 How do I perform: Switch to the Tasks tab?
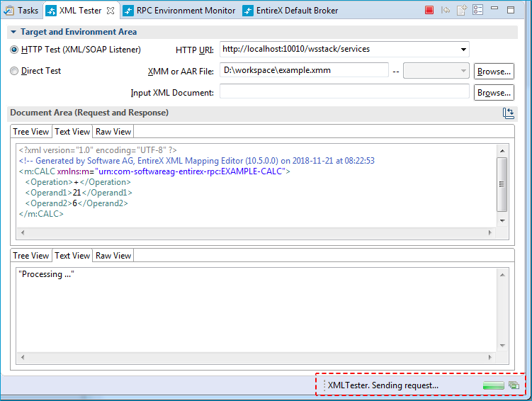(21, 11)
